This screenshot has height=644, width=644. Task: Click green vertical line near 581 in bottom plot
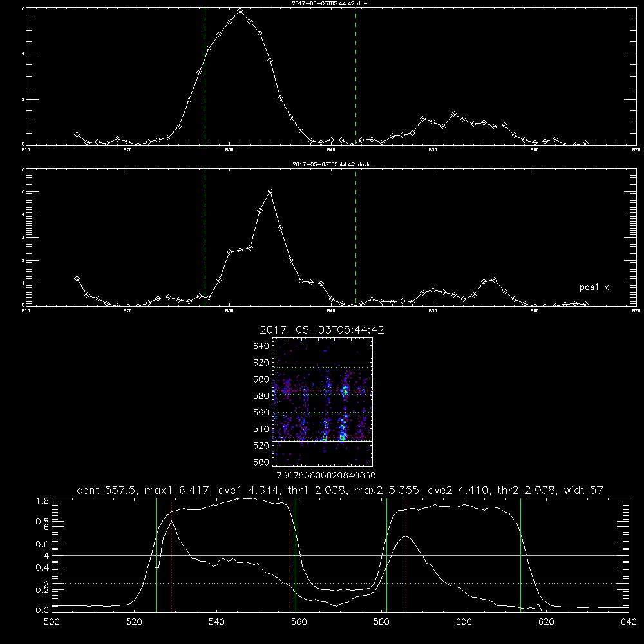pos(386,554)
